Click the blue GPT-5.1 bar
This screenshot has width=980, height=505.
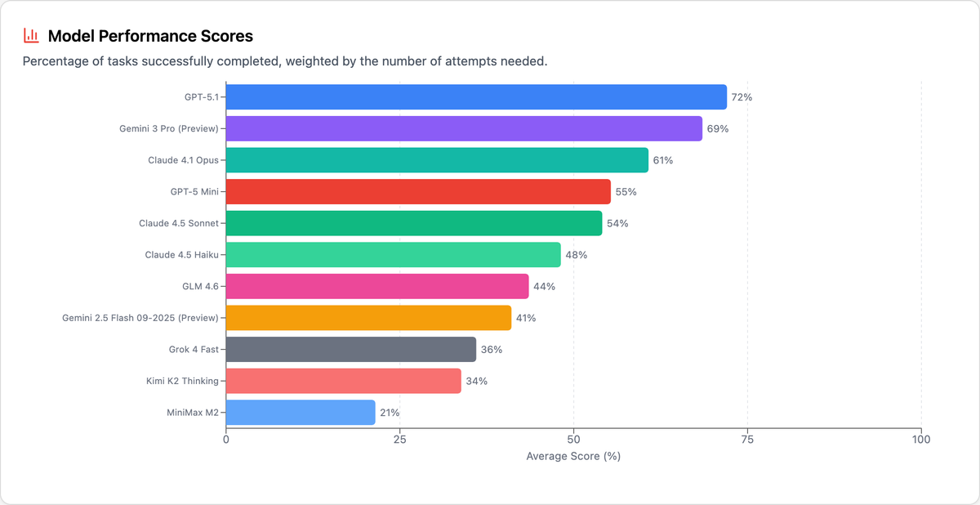[475, 97]
